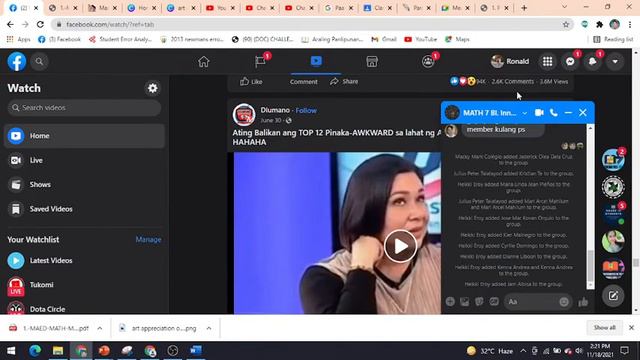Open File Explorer from taskbar
Screen dimensions: 640x360
[58, 351]
